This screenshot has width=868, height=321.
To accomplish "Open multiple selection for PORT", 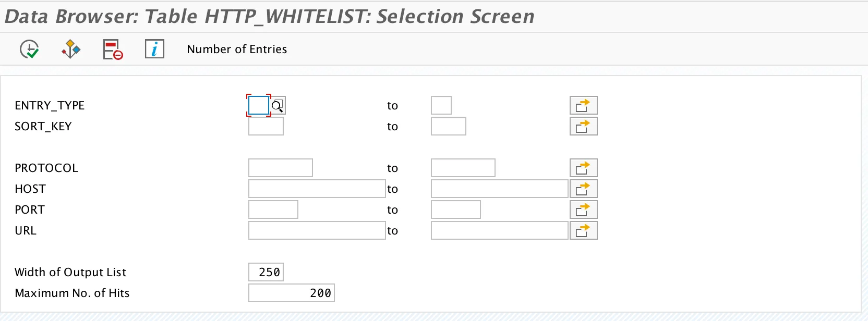I will point(583,210).
